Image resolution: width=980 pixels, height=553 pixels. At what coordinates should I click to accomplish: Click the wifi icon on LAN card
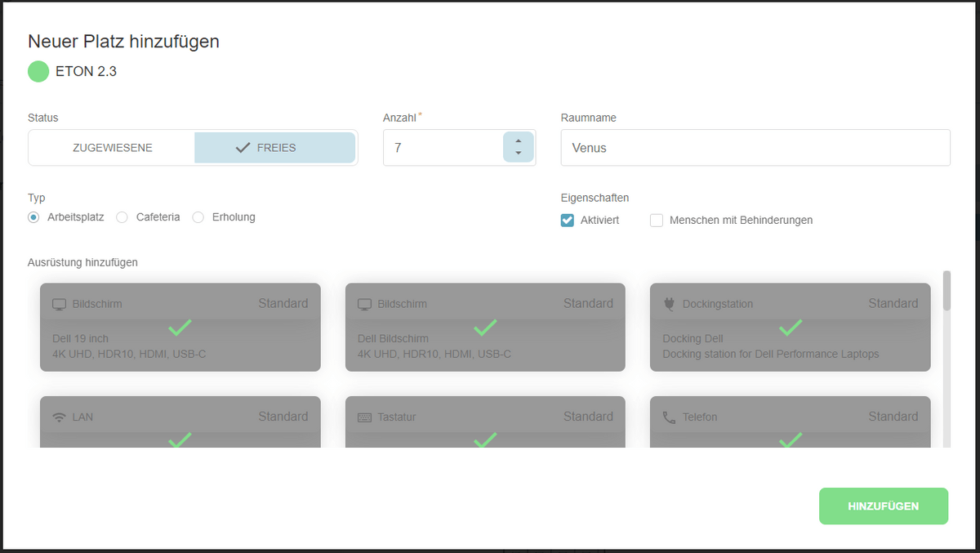[x=59, y=417]
